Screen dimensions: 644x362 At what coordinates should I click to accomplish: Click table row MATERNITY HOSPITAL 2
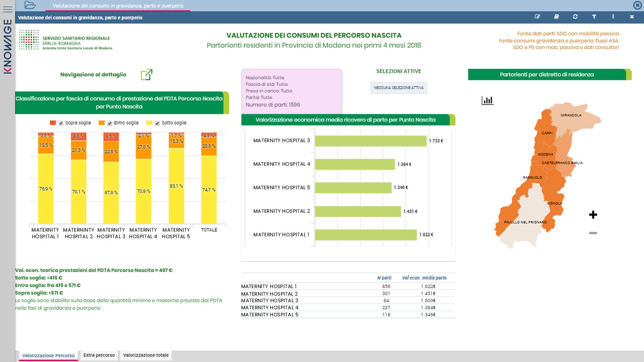click(x=348, y=293)
